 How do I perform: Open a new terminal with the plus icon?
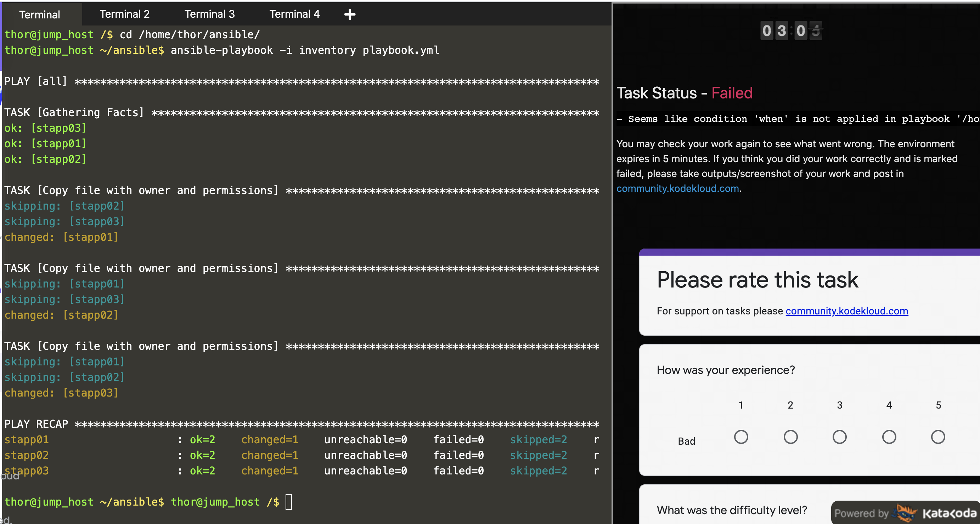point(350,15)
